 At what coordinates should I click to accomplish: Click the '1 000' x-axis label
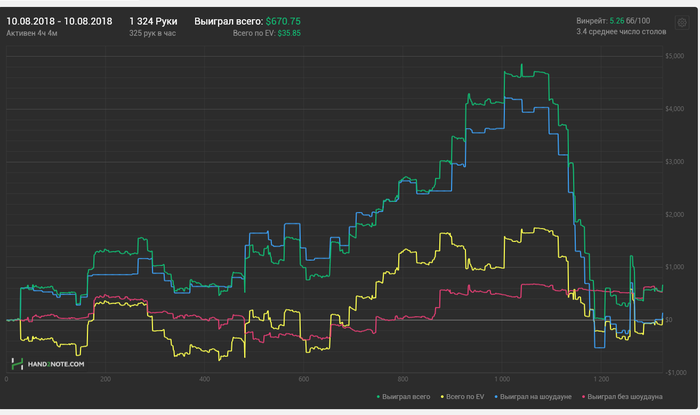[502, 379]
